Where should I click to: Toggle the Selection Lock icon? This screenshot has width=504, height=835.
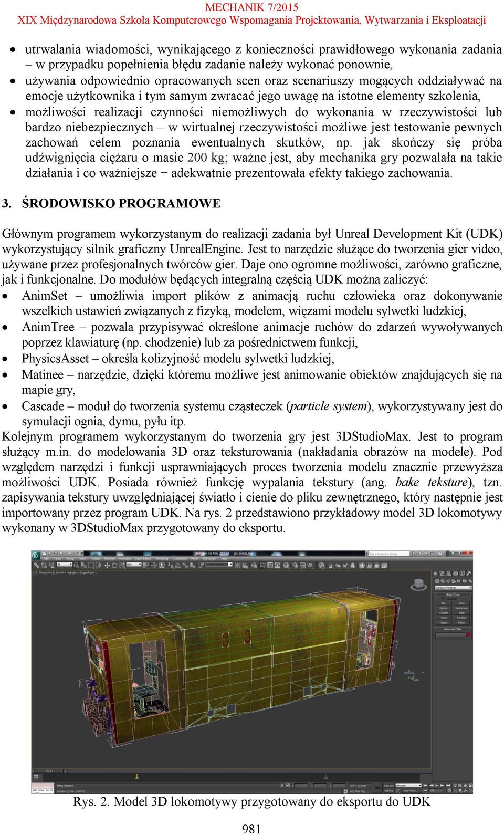(282, 785)
